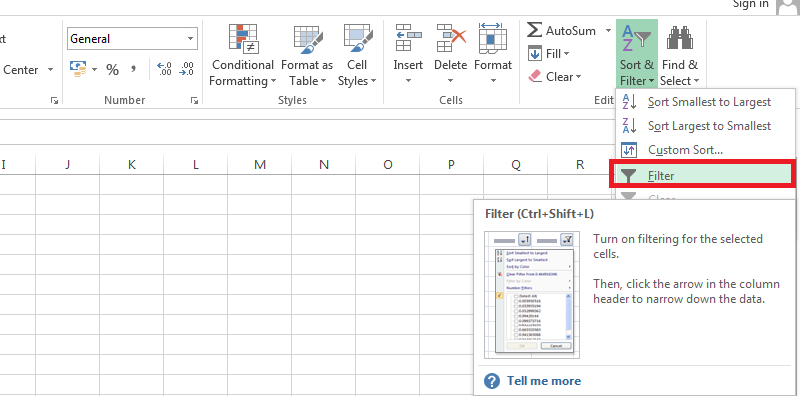Select column Q header
Viewport: 800px width, 396px height.
coord(516,165)
